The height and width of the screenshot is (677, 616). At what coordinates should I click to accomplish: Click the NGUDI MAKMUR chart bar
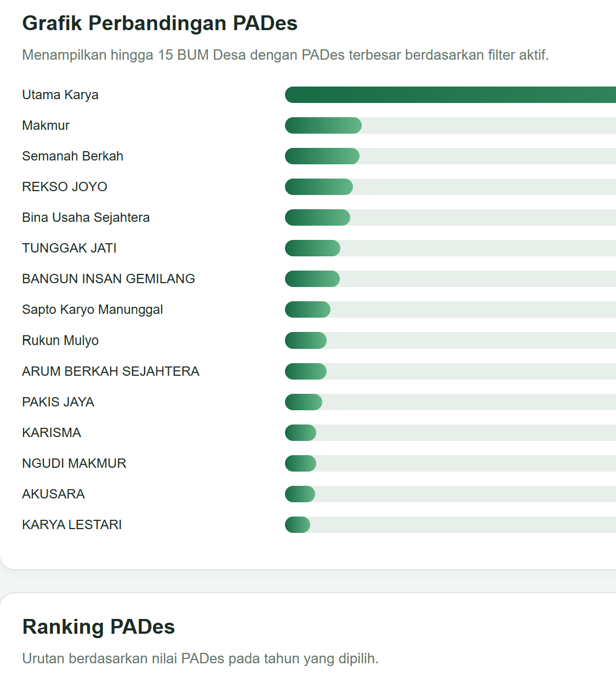point(300,463)
